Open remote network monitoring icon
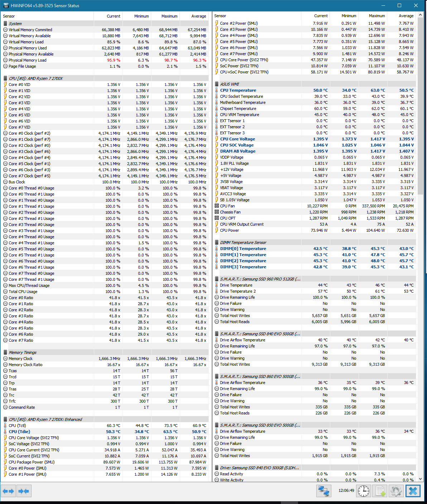This screenshot has width=427, height=504. [324, 491]
